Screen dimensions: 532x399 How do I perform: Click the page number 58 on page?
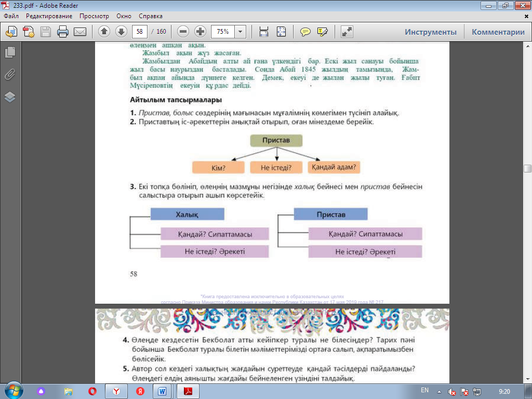(134, 274)
